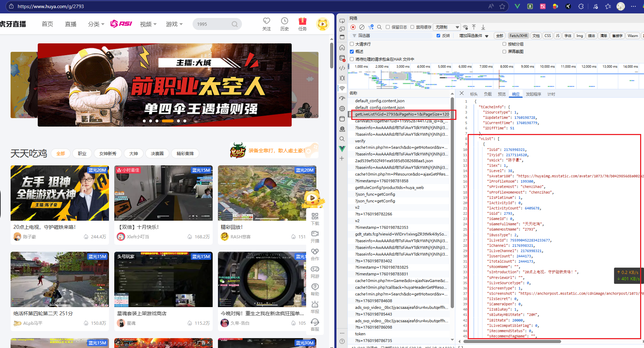Toggle the network filter bar icon
This screenshot has width=644, height=348.
(x=371, y=27)
